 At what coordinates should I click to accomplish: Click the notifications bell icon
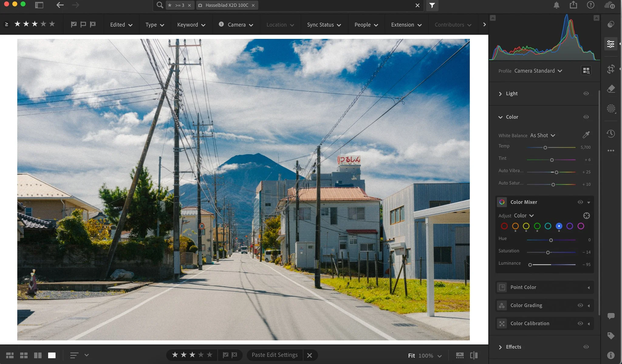[556, 5]
